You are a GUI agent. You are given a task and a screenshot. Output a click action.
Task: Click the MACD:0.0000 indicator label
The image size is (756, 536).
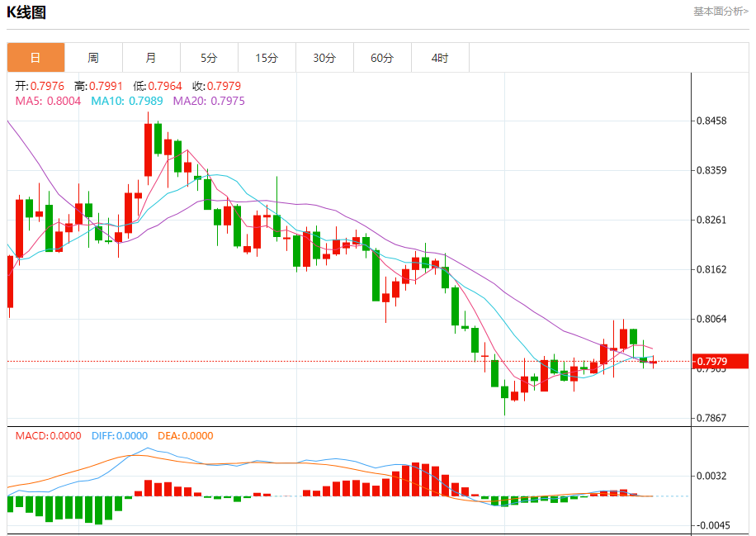(x=48, y=435)
